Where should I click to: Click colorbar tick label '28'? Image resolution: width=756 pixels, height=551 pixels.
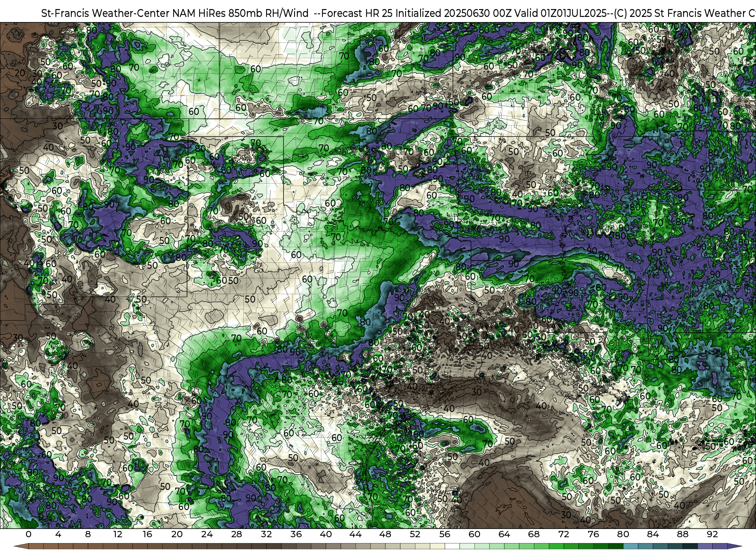point(236,534)
